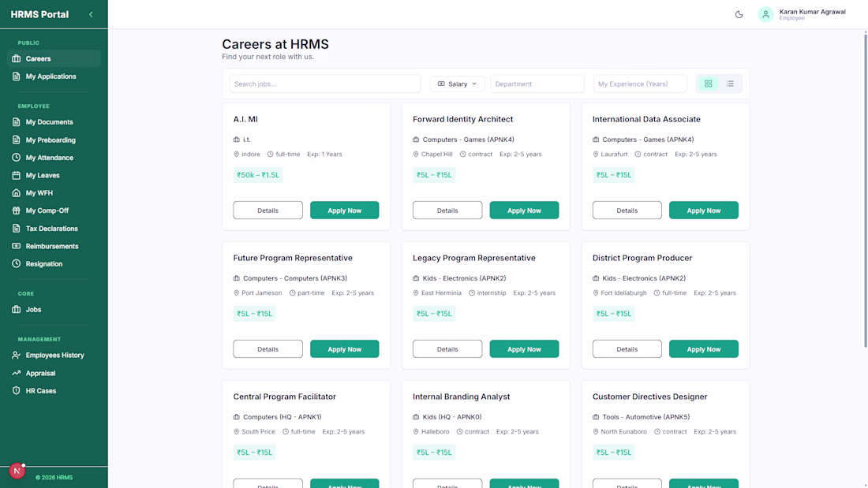Apply Now for Future Program Representative
The image size is (868, 488).
tap(344, 349)
